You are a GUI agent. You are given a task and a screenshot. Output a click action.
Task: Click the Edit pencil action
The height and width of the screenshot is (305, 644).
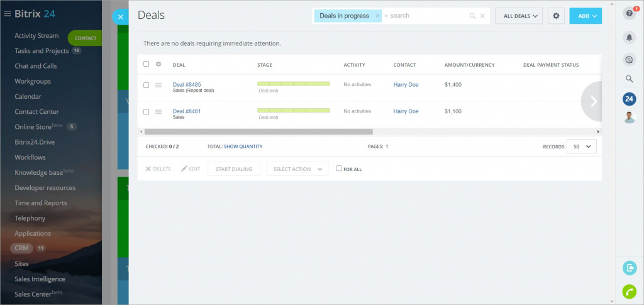(x=191, y=169)
